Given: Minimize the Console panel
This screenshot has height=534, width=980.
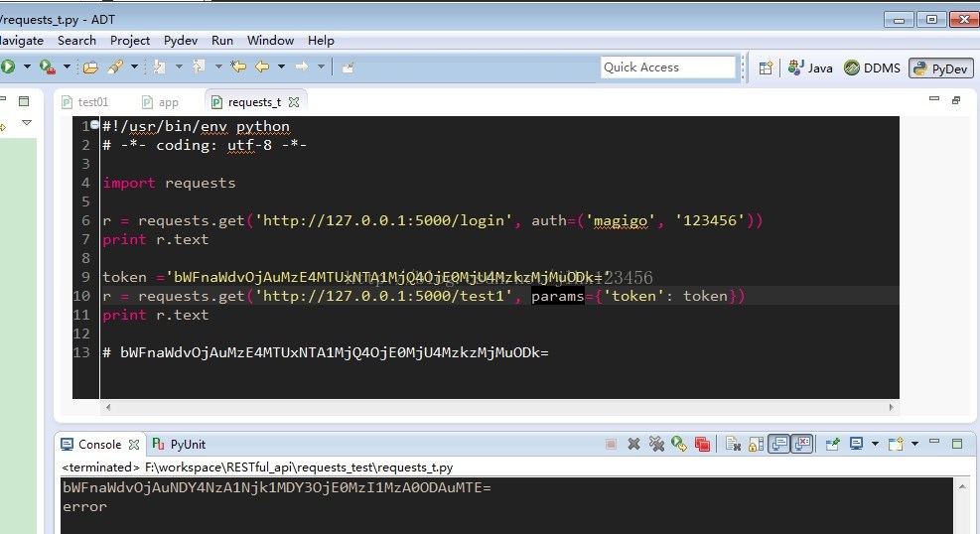Looking at the screenshot, I should [x=934, y=442].
